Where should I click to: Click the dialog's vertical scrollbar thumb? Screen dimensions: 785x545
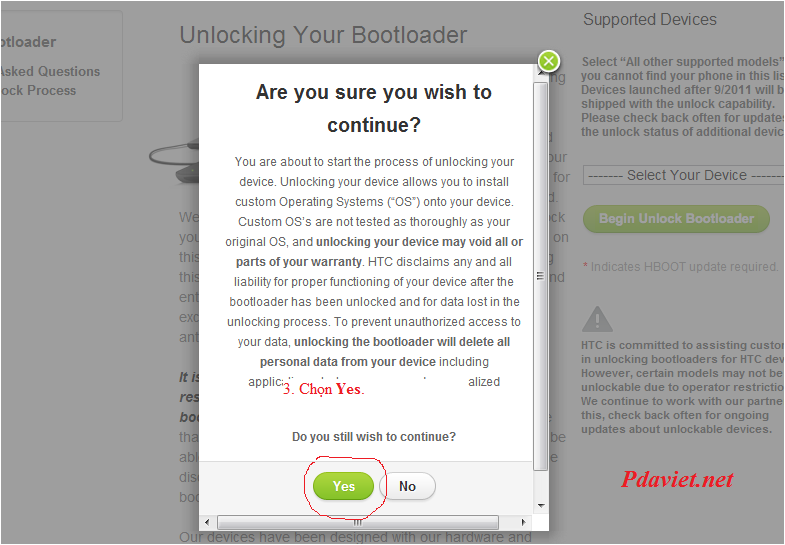tap(540, 276)
